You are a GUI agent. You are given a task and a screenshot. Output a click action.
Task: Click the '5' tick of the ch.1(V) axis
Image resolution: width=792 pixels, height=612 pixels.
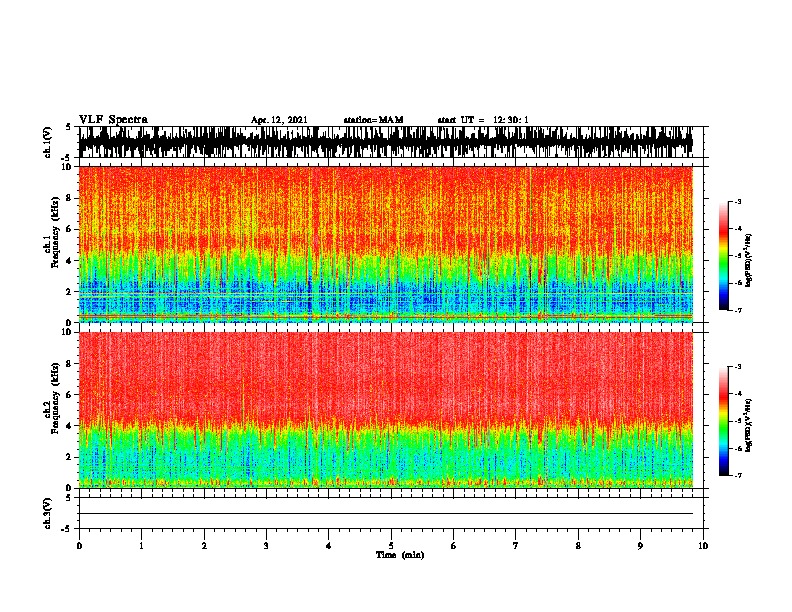[68, 127]
